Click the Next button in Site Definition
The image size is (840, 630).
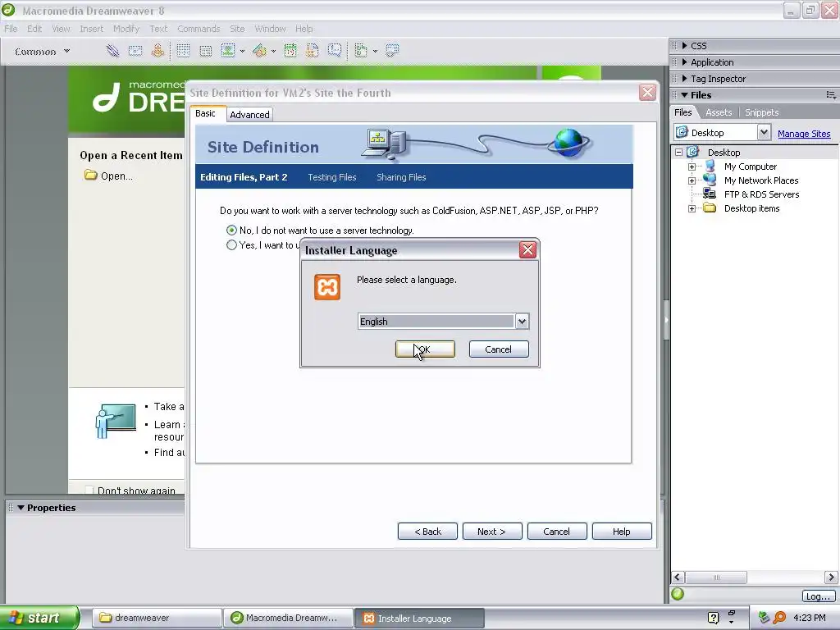click(492, 532)
